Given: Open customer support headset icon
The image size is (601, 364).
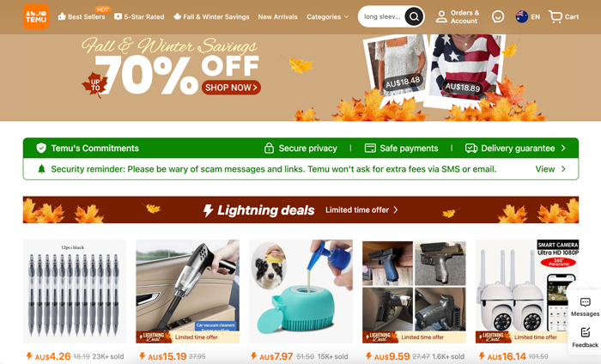Looking at the screenshot, I should click(x=497, y=16).
